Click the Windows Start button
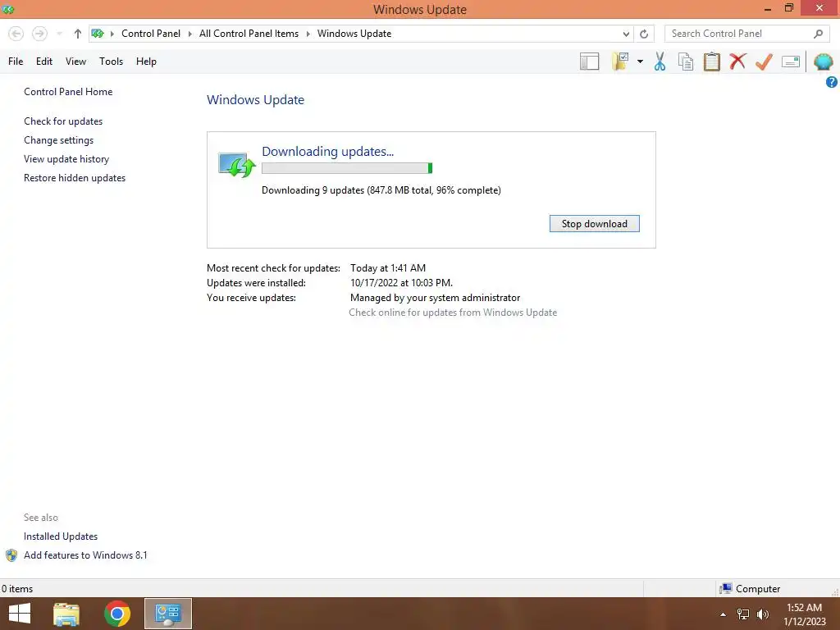840x630 pixels. coord(20,614)
